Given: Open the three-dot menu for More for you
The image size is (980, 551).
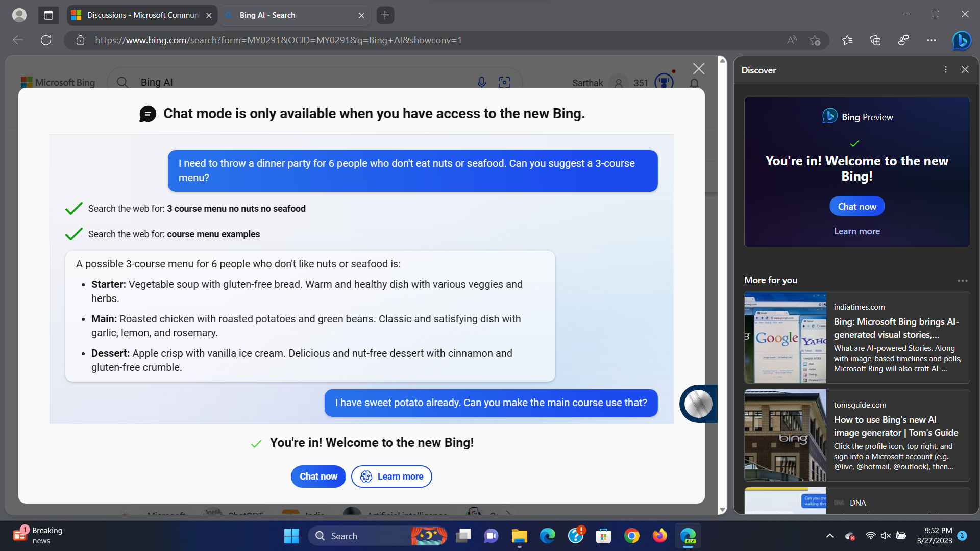Looking at the screenshot, I should [x=963, y=280].
